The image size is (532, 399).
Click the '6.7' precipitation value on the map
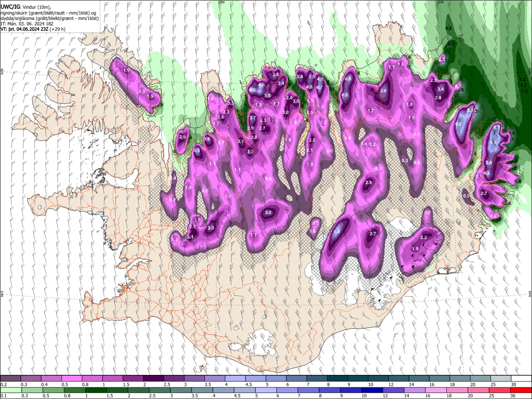(496, 128)
